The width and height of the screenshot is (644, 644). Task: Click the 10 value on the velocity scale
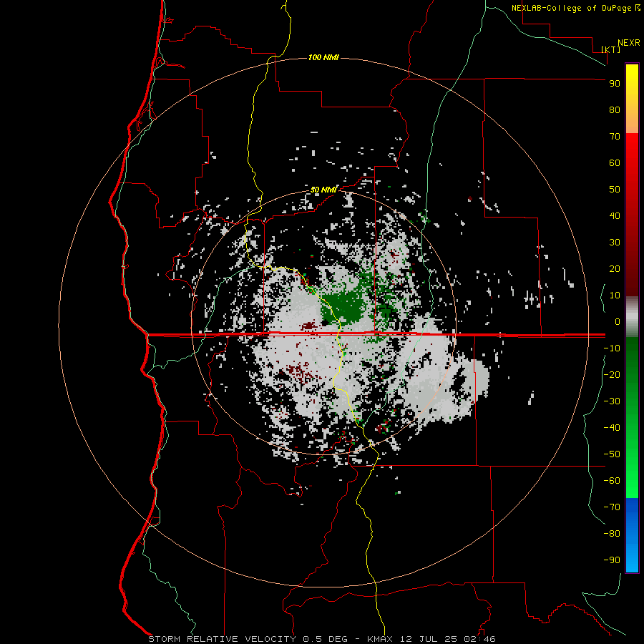[x=615, y=296]
